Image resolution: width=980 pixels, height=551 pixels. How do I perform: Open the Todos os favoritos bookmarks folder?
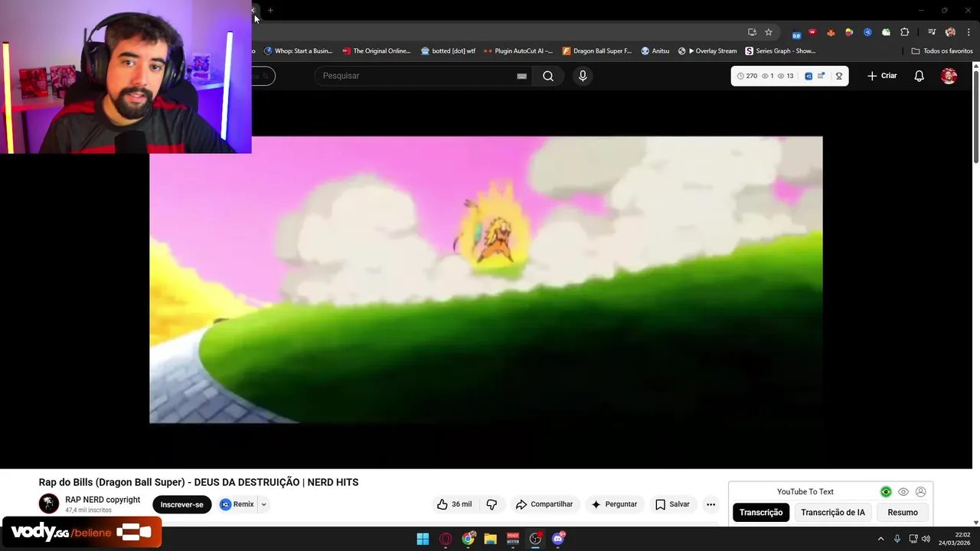click(942, 51)
